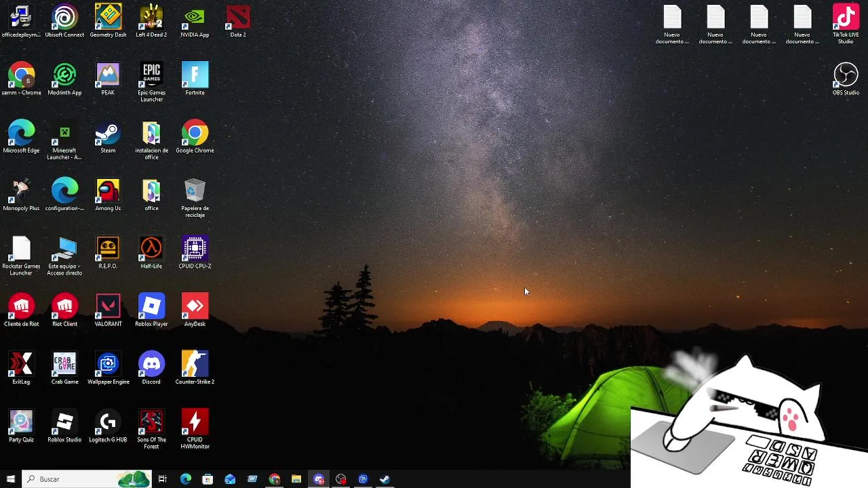The width and height of the screenshot is (868, 488).
Task: Open Chrome from the taskbar
Action: [274, 479]
